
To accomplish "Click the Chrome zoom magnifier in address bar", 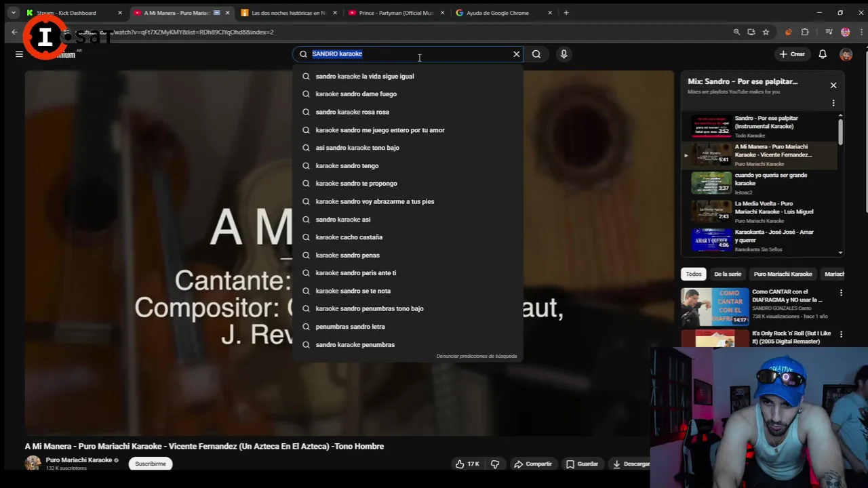I will coord(736,32).
